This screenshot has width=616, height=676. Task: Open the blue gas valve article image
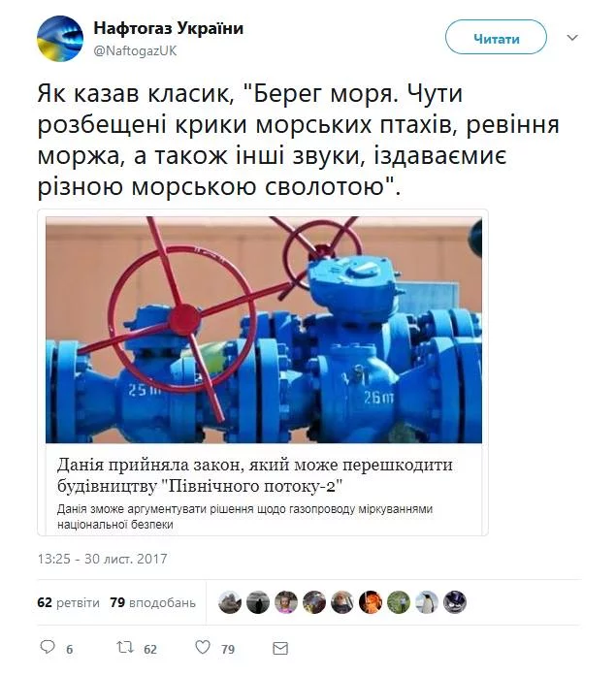point(264,330)
